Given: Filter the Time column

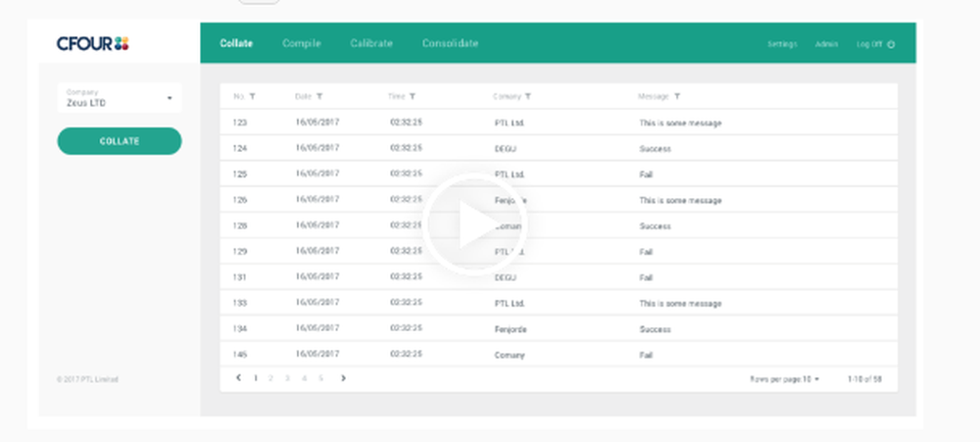Looking at the screenshot, I should (x=413, y=97).
